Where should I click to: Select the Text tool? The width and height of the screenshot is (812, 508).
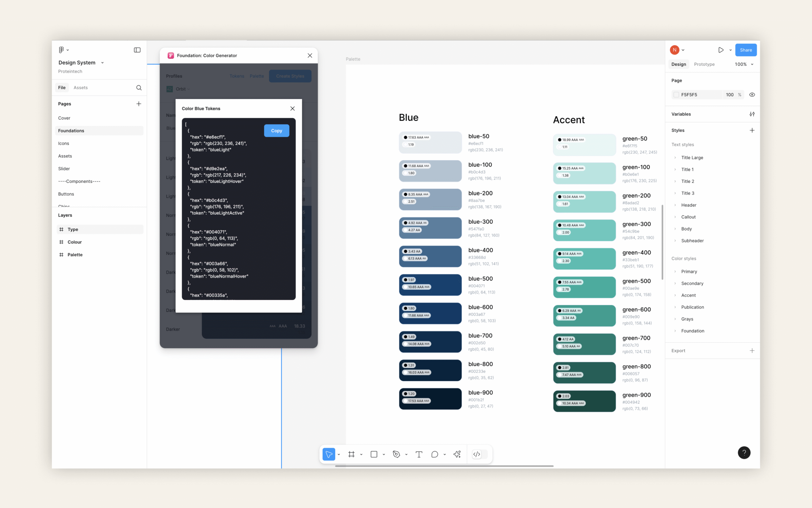(x=419, y=454)
